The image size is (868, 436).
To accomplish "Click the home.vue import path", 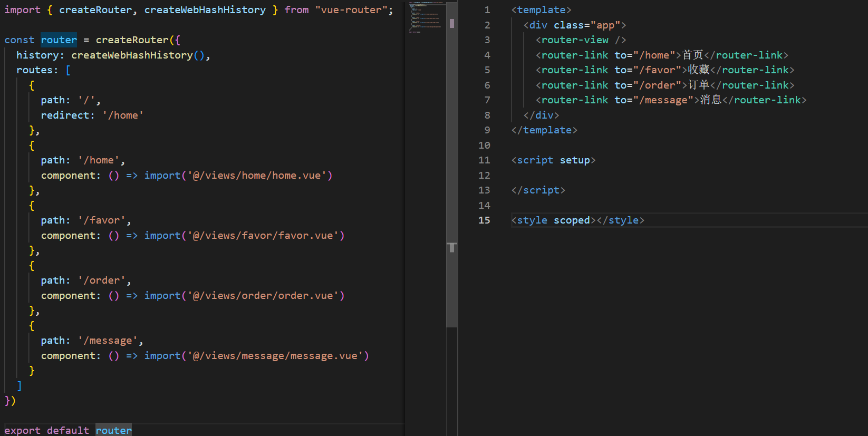I will point(257,176).
